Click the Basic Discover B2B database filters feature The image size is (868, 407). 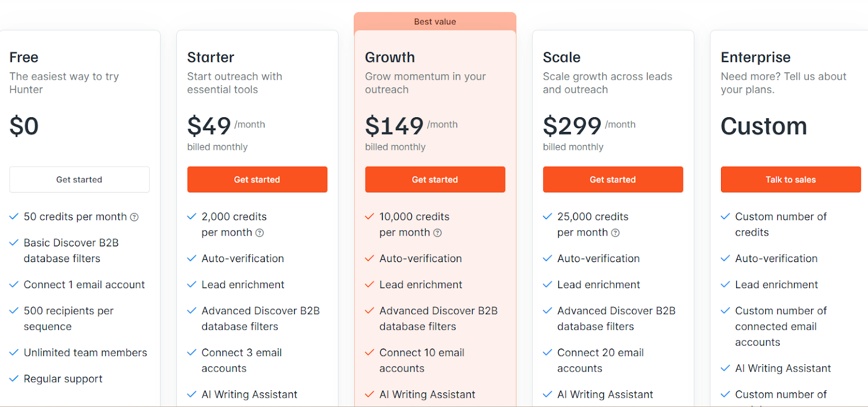coord(71,251)
